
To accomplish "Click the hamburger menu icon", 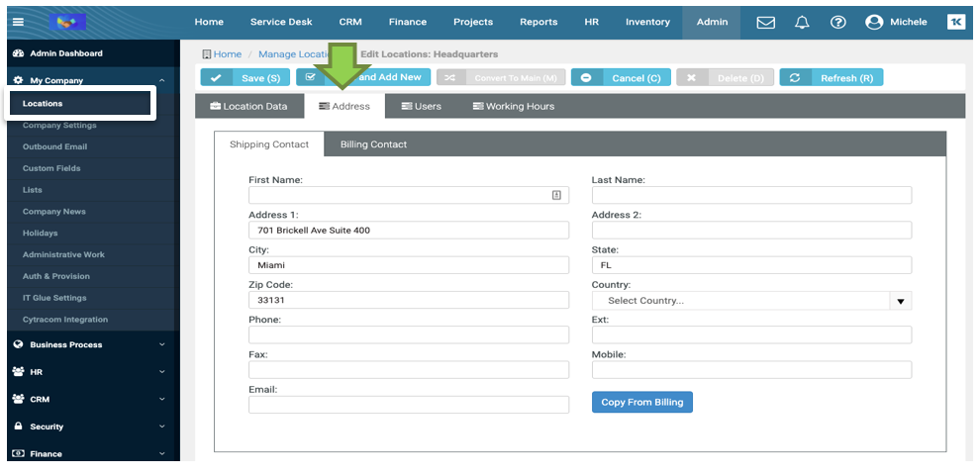I will coord(18,22).
